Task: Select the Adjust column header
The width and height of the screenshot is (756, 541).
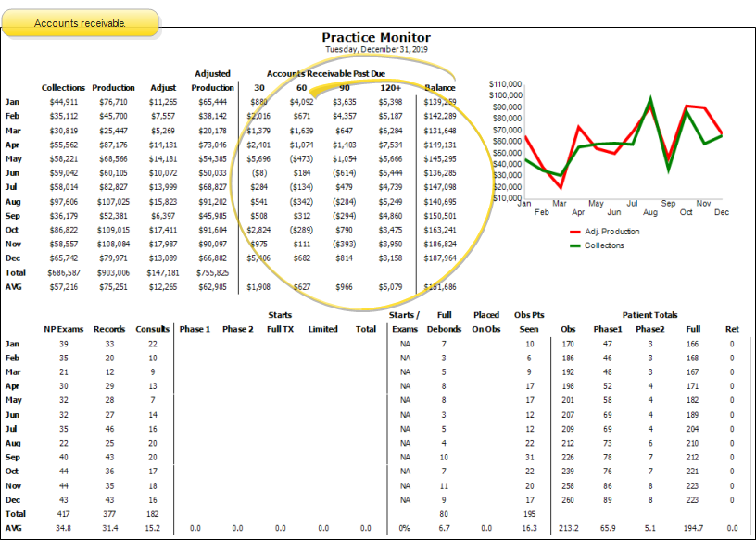Action: pyautogui.click(x=163, y=88)
